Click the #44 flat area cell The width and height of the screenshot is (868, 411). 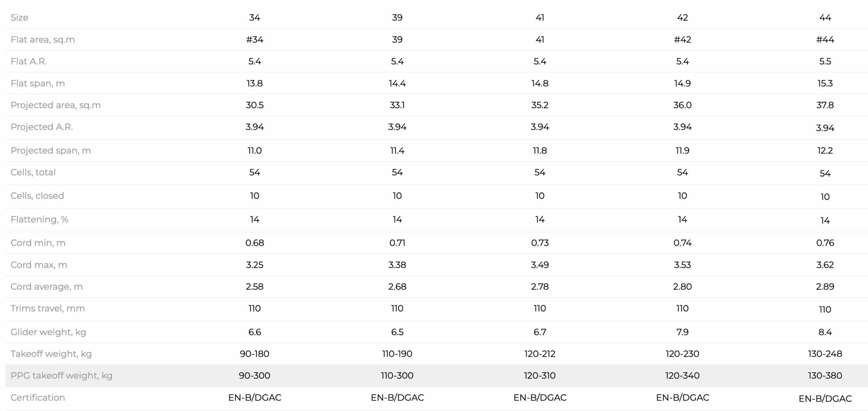[x=825, y=39]
